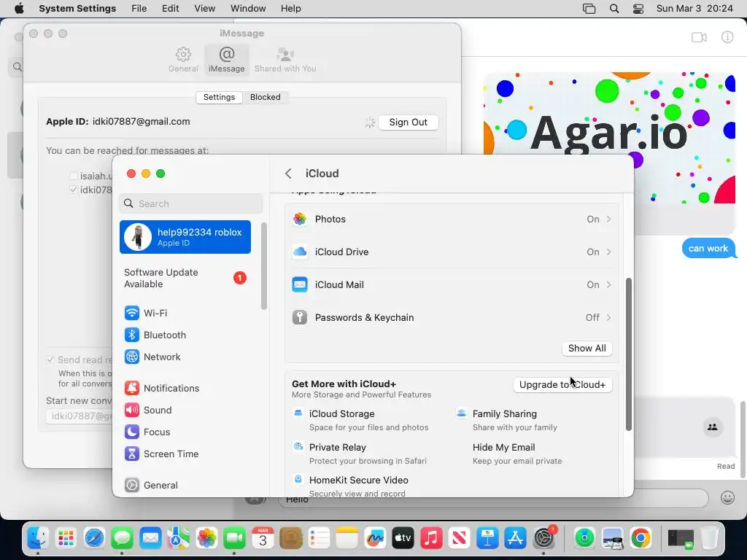Open the emoji picker in Messages
Screen dimensions: 747x560
click(727, 497)
